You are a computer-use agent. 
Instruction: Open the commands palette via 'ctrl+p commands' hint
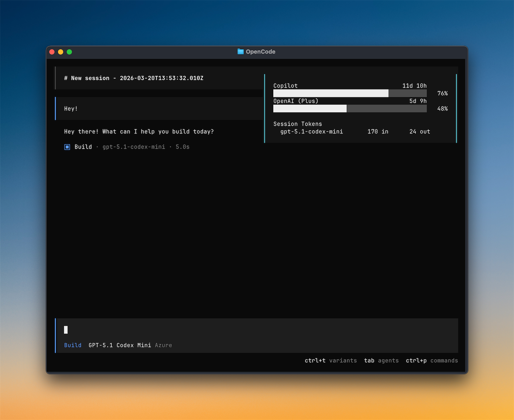tap(432, 360)
